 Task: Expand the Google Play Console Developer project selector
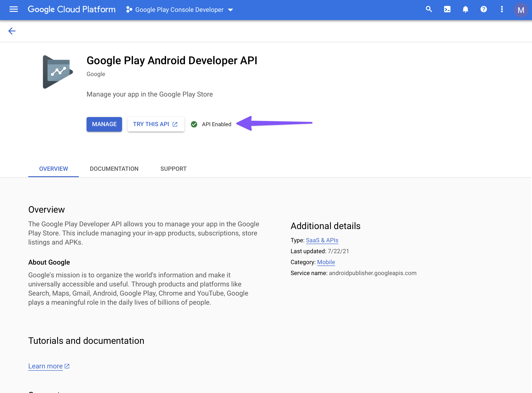pyautogui.click(x=179, y=10)
